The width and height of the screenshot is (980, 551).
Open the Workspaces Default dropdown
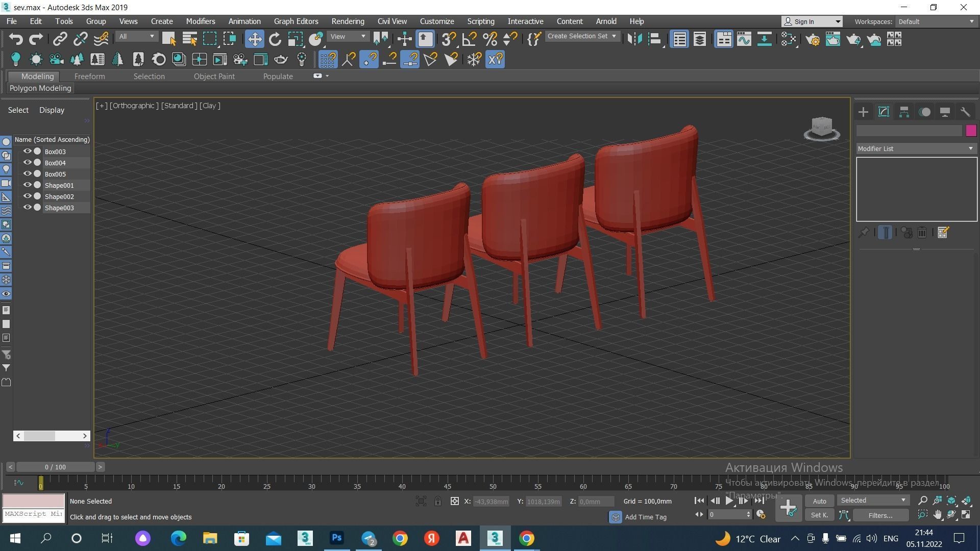pos(937,21)
